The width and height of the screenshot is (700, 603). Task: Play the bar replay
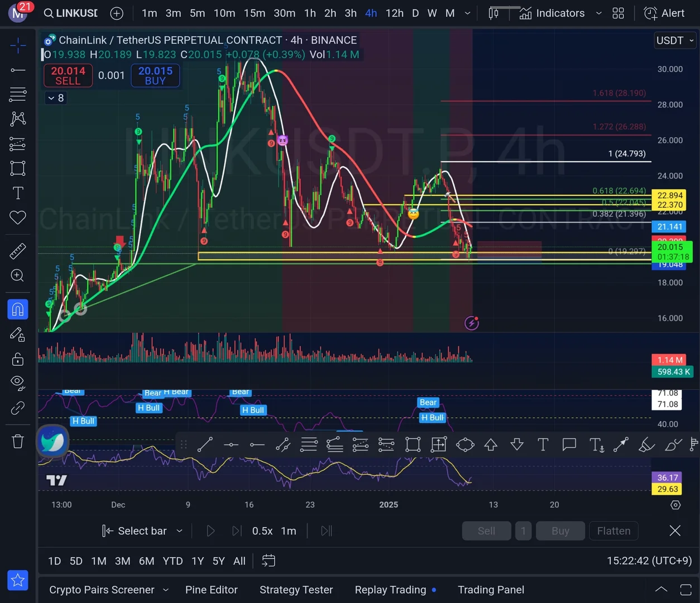point(210,531)
